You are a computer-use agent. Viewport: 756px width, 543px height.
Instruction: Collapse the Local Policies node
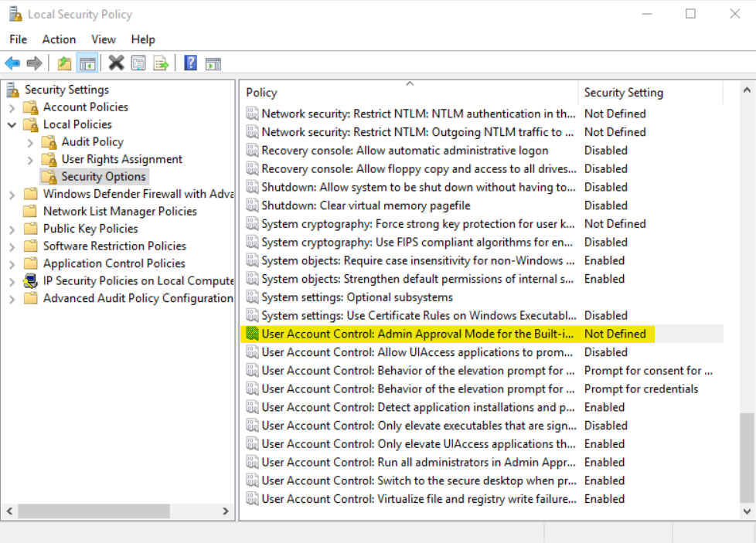pos(12,125)
